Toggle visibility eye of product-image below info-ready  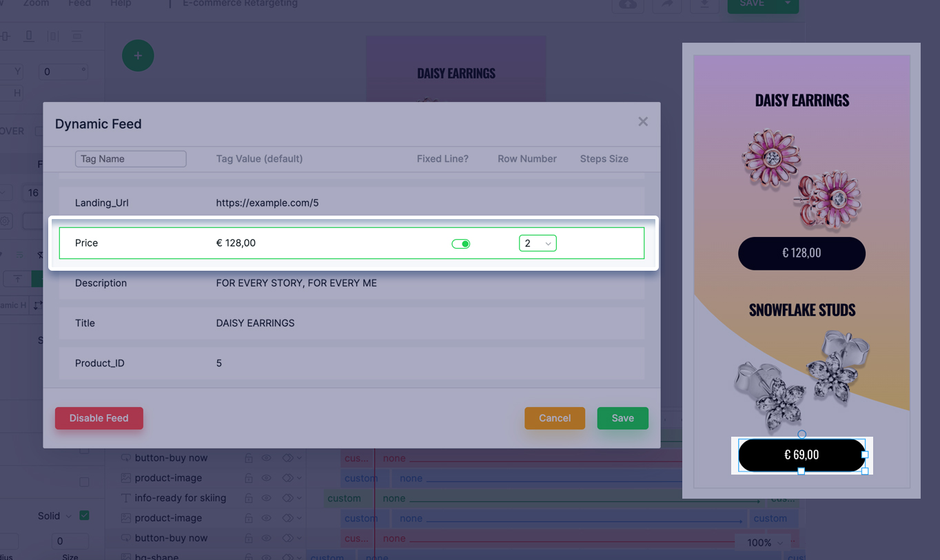coord(267,518)
